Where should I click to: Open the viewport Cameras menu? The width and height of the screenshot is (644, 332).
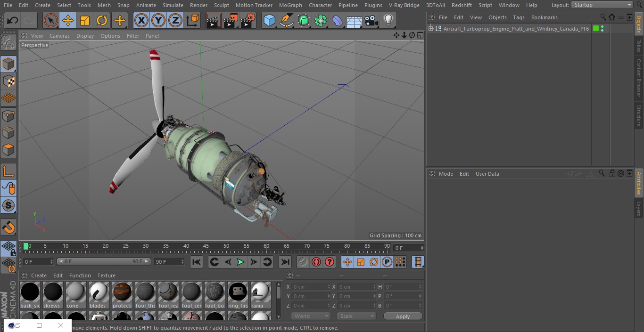59,36
